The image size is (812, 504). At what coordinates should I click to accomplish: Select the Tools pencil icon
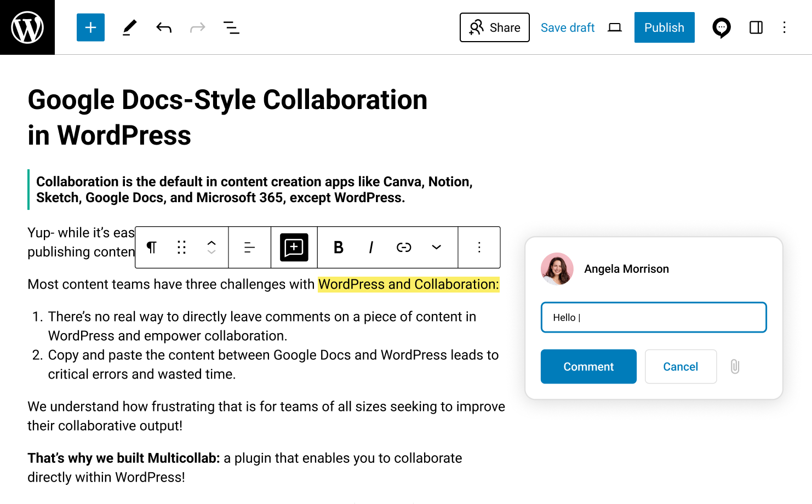pyautogui.click(x=129, y=27)
